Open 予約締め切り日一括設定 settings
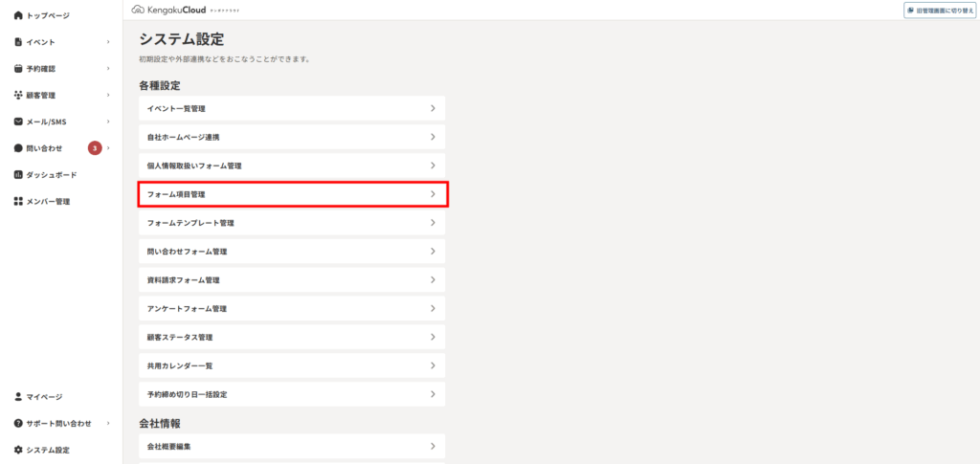The image size is (980, 464). coord(293,395)
